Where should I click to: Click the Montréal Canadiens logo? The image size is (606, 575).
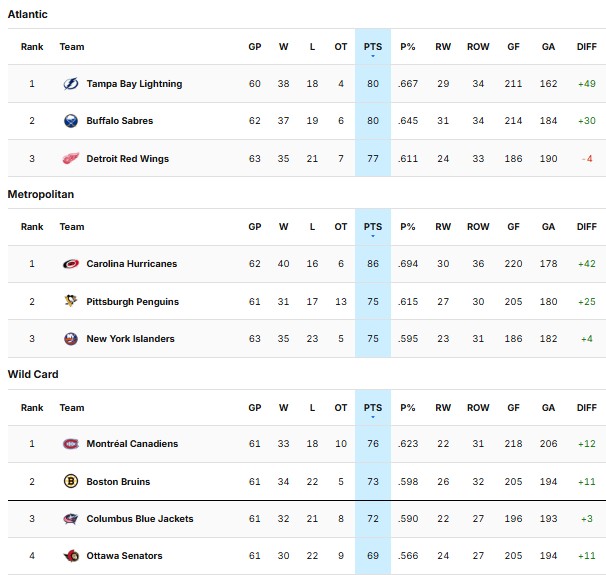[70, 444]
